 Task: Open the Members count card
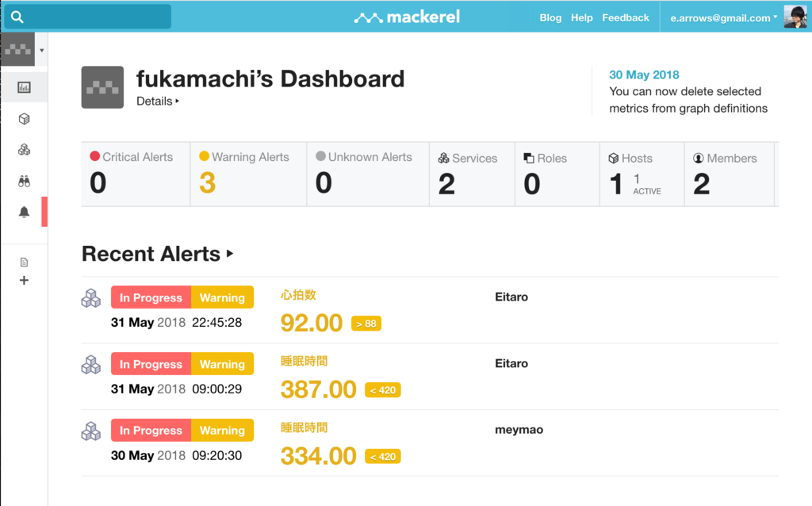pos(730,174)
